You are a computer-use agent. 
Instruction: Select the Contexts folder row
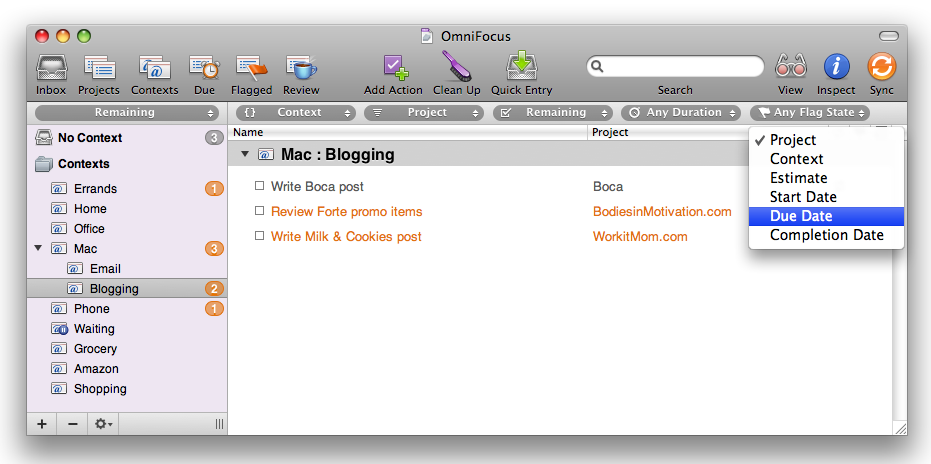(127, 164)
